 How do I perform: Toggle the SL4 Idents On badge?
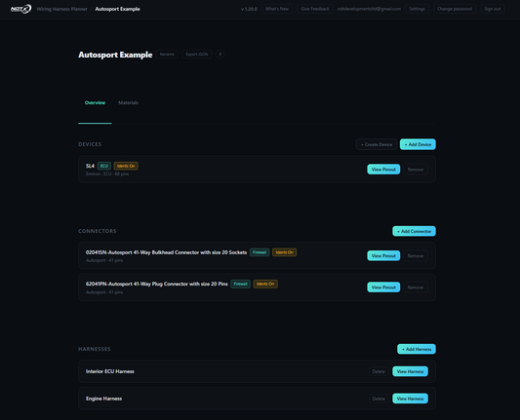[x=126, y=166]
